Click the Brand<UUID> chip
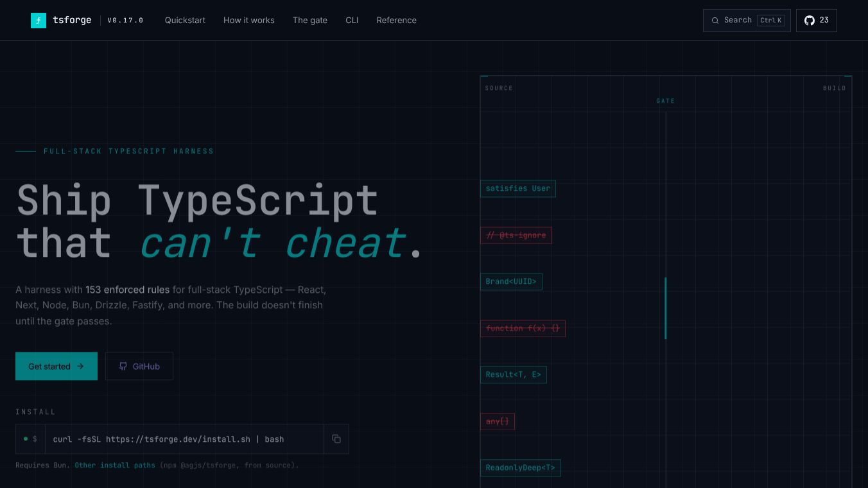The height and width of the screenshot is (488, 868). pyautogui.click(x=511, y=282)
